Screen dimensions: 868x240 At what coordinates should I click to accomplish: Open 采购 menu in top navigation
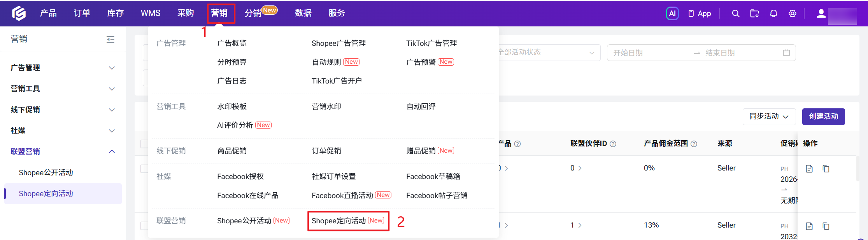coord(186,13)
